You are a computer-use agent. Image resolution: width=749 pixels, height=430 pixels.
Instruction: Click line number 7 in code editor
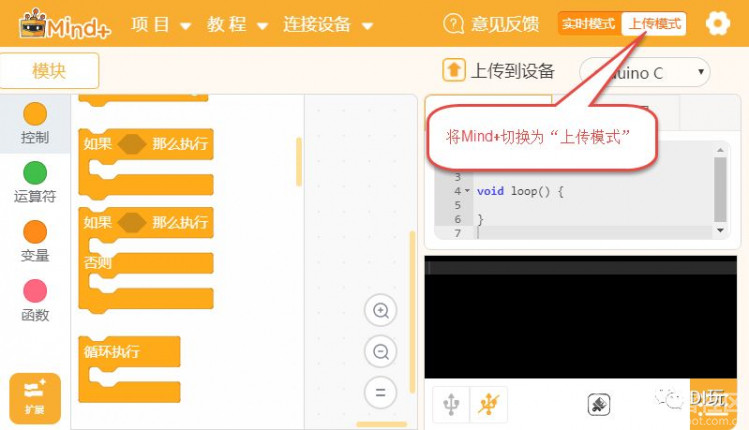(458, 233)
